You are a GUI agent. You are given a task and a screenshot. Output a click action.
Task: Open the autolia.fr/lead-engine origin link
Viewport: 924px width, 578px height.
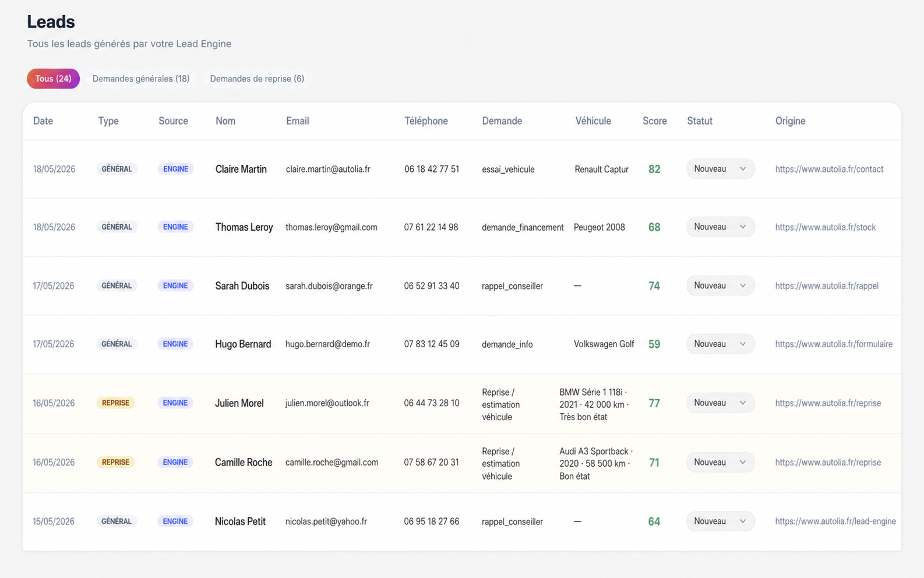(835, 521)
